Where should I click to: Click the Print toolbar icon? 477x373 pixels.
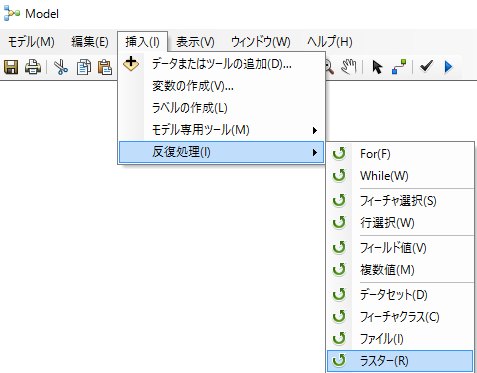coord(33,67)
